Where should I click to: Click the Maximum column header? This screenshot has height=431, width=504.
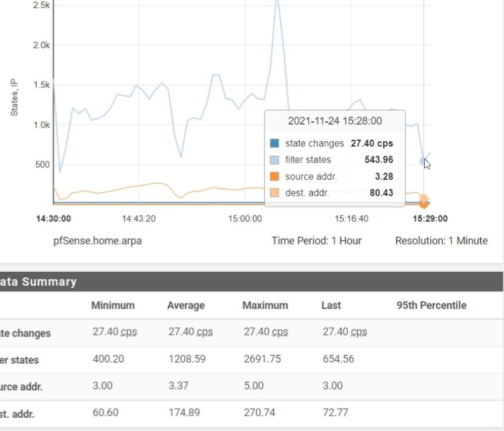tap(265, 305)
